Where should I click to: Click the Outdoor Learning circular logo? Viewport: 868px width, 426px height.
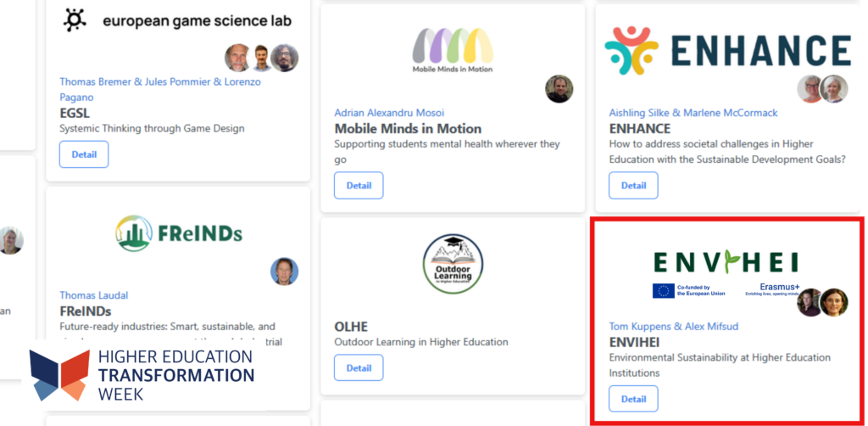(x=453, y=264)
